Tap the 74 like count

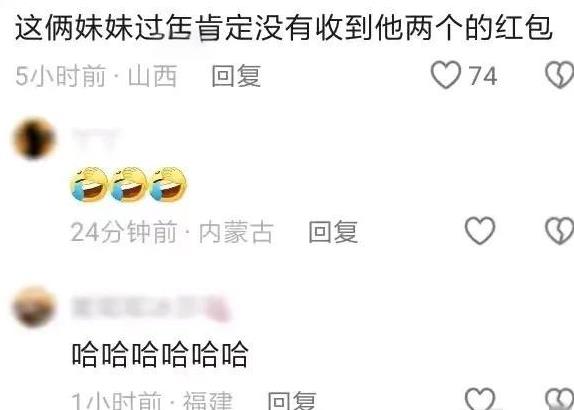(483, 76)
